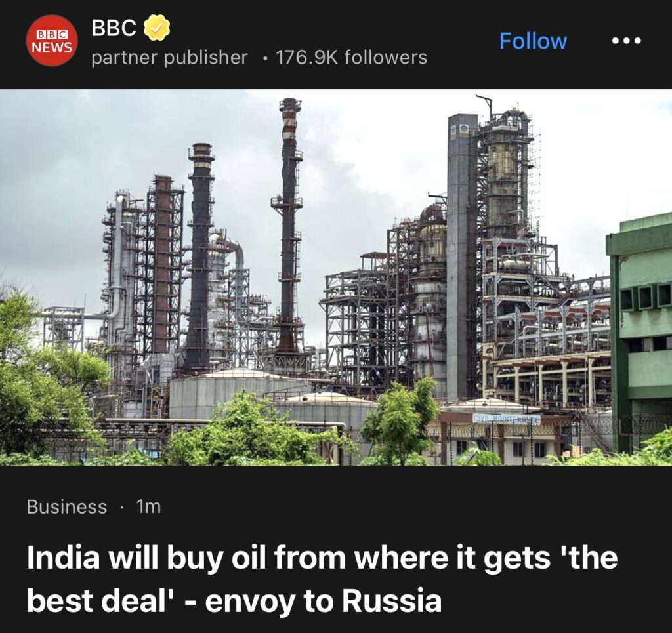Open the BBC News profile avatar
The image size is (672, 633).
click(52, 41)
